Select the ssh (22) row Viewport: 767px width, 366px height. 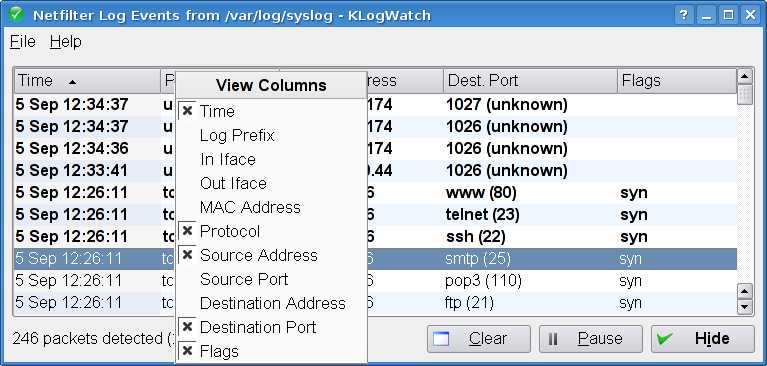tap(375, 237)
